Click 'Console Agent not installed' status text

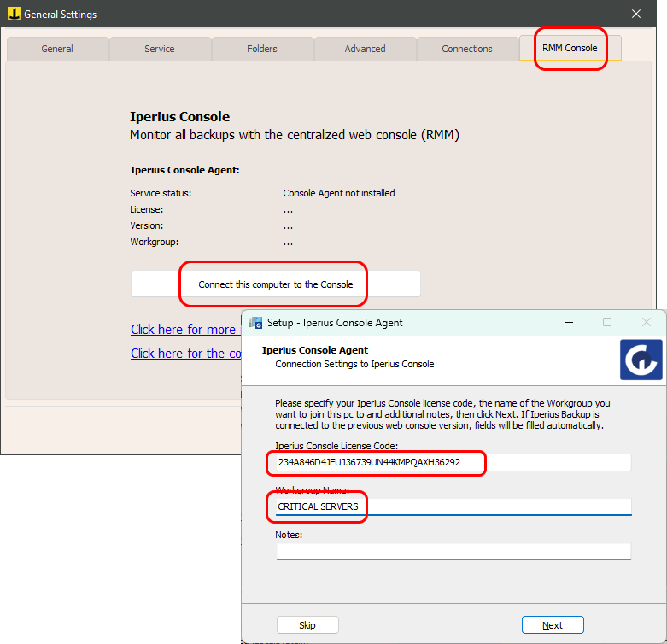click(x=338, y=193)
